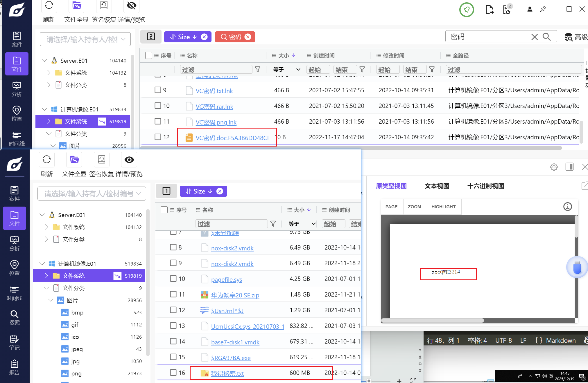The width and height of the screenshot is (588, 383).
Task: Click 签名恢复 signature recovery icon
Action: (x=104, y=6)
